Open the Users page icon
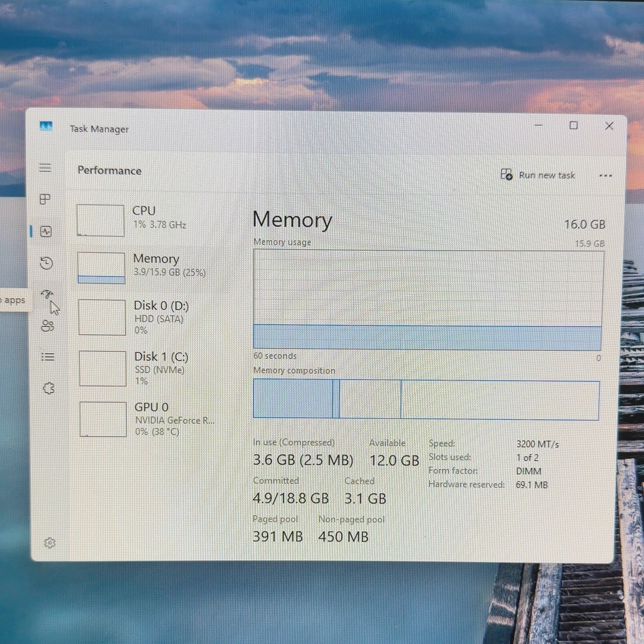 [x=48, y=326]
